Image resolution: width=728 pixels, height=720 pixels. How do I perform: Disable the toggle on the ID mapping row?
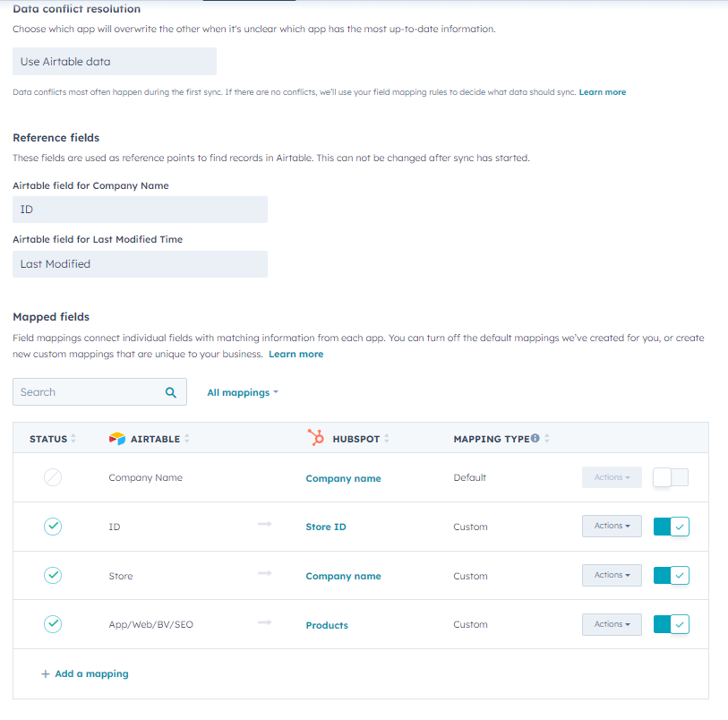(670, 527)
